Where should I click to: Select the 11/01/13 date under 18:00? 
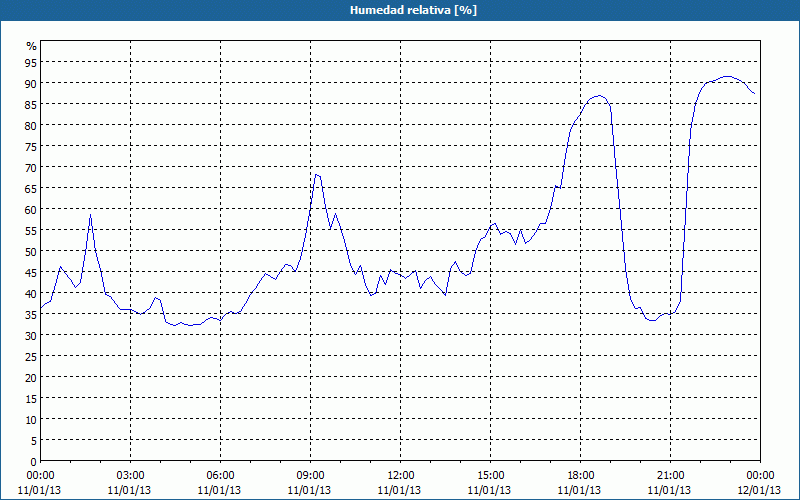580,490
